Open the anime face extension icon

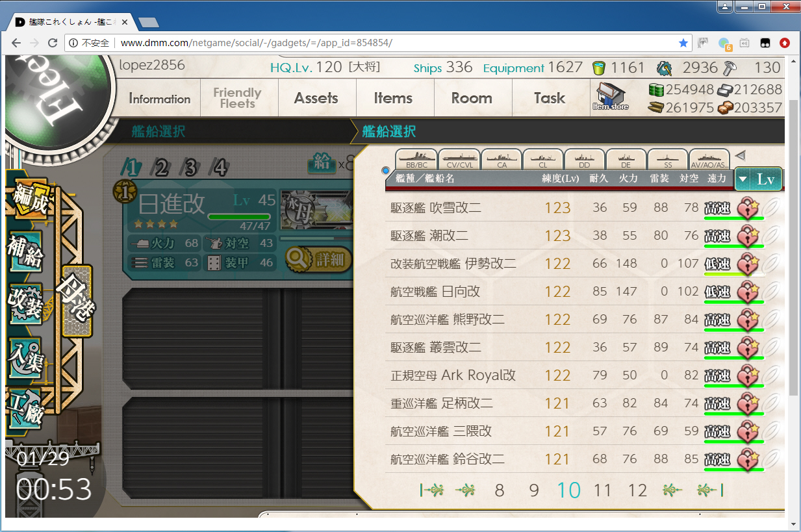[x=703, y=43]
